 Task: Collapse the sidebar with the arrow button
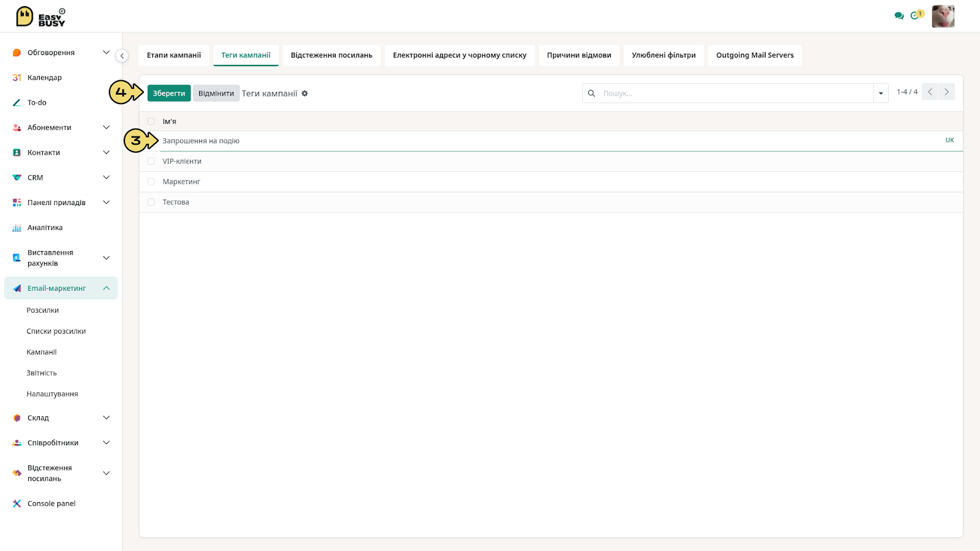(x=122, y=56)
